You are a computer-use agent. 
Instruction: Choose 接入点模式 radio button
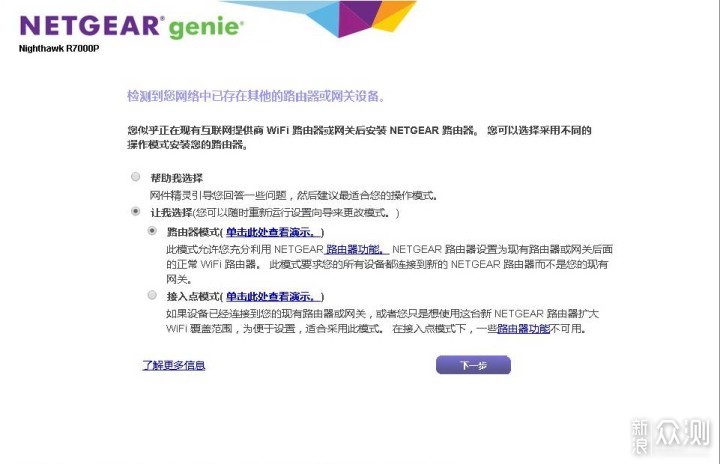pyautogui.click(x=152, y=295)
